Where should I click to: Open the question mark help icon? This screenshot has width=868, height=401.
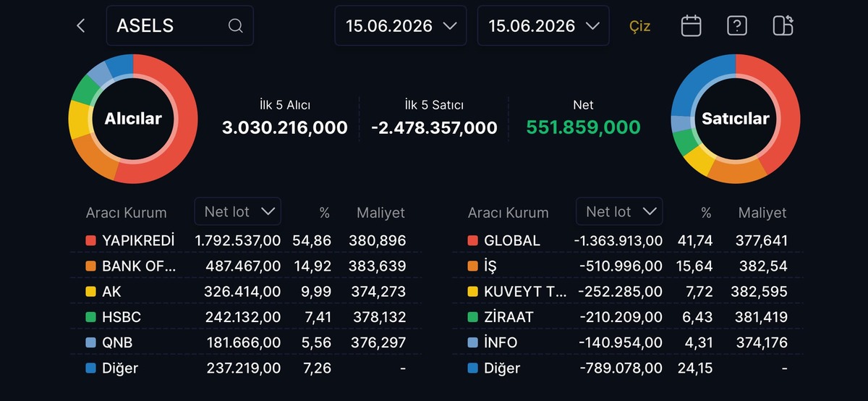(x=736, y=26)
